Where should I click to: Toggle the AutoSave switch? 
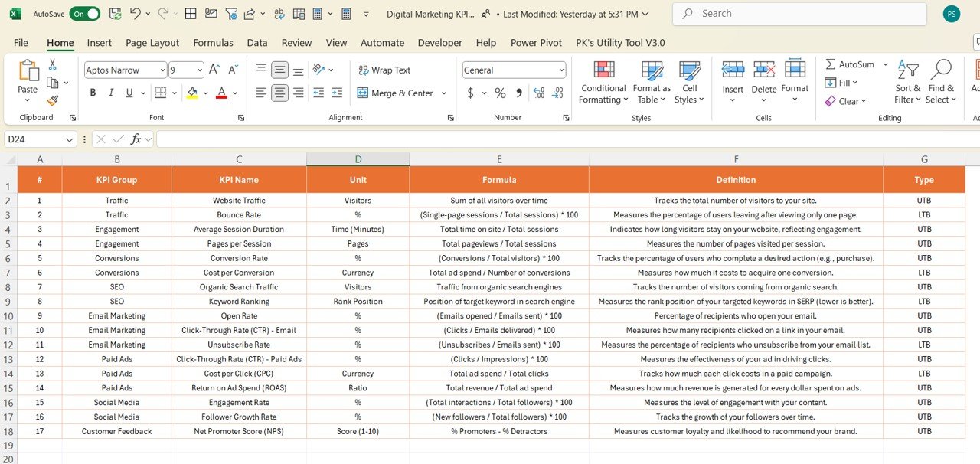click(84, 14)
